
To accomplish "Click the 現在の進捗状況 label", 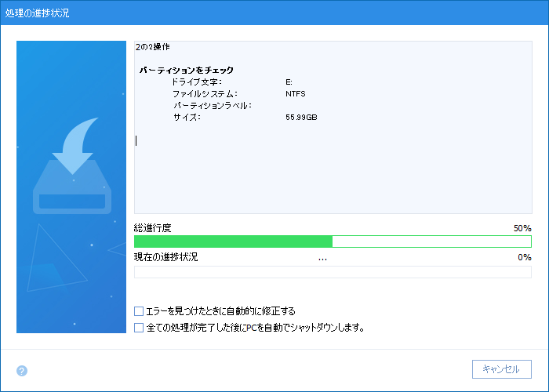I will pyautogui.click(x=166, y=257).
